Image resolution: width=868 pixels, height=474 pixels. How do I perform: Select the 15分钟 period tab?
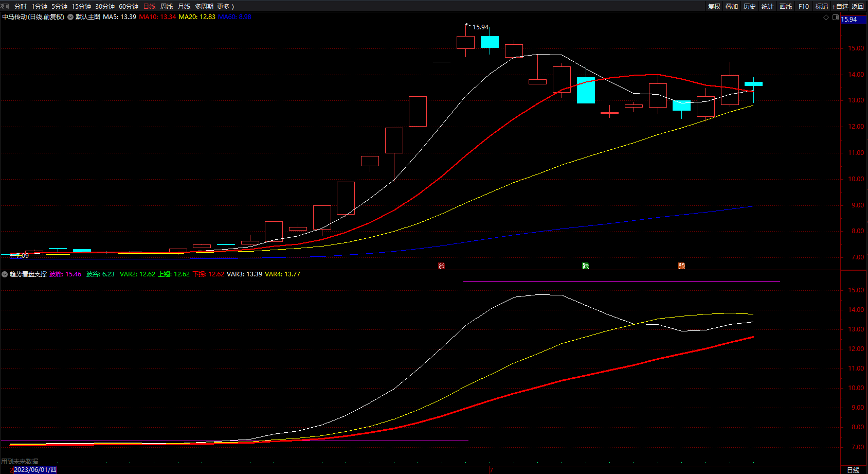(81, 7)
